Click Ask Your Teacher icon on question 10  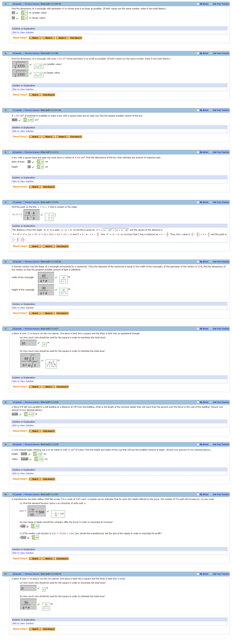[211, 495]
